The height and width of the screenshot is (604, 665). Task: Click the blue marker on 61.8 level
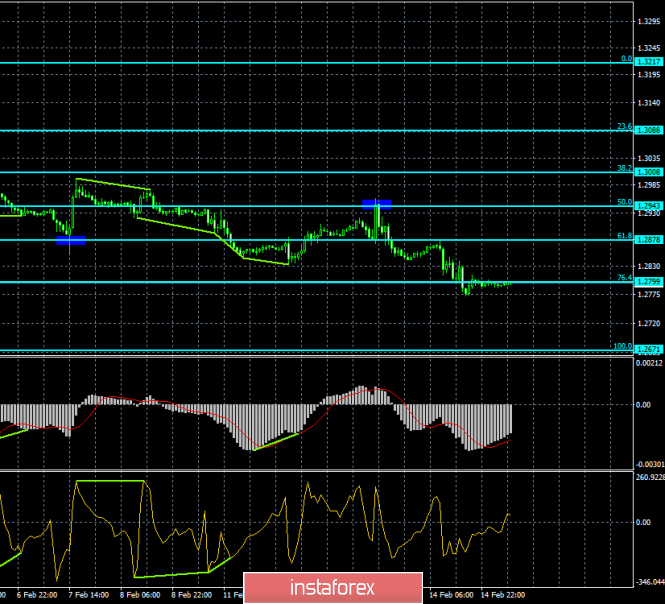(x=70, y=240)
